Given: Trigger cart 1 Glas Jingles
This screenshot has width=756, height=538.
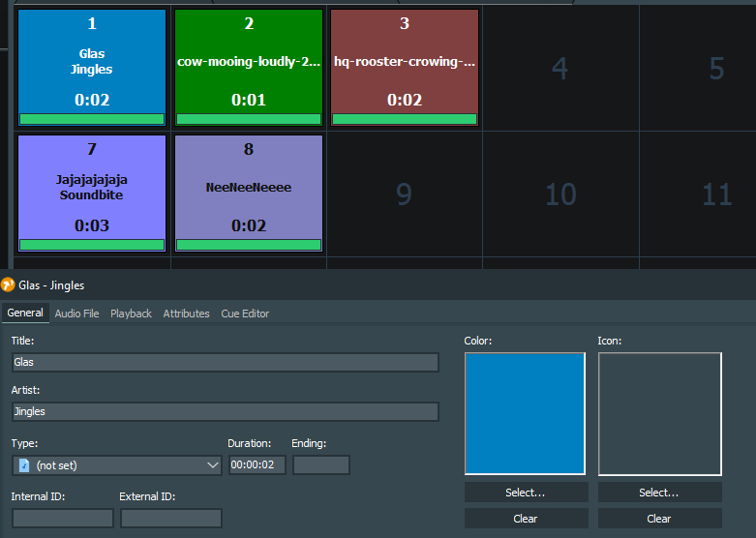Looking at the screenshot, I should tap(92, 68).
